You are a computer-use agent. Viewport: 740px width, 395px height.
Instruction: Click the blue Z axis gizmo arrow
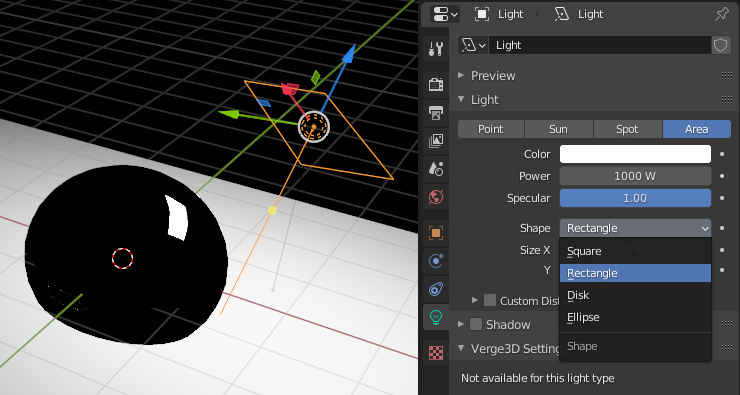pos(348,53)
